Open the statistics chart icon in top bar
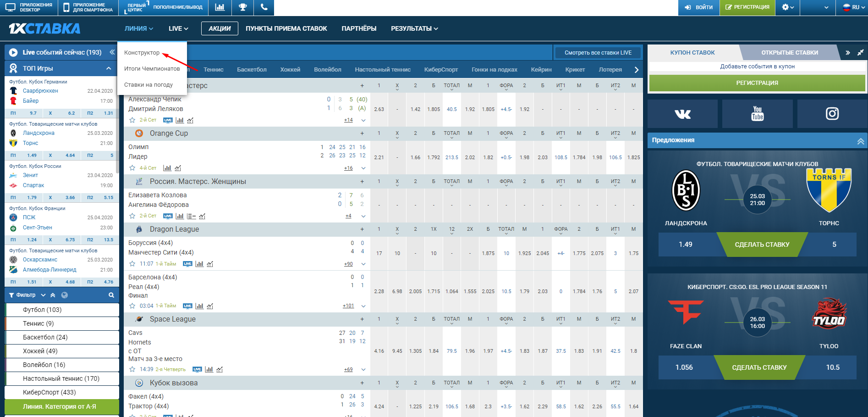The width and height of the screenshot is (868, 417). point(220,7)
